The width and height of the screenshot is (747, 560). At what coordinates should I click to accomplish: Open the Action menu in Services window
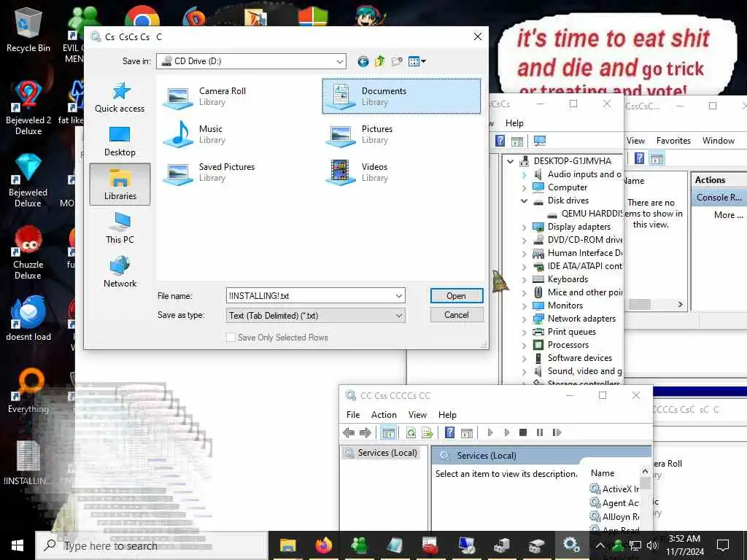(x=384, y=415)
